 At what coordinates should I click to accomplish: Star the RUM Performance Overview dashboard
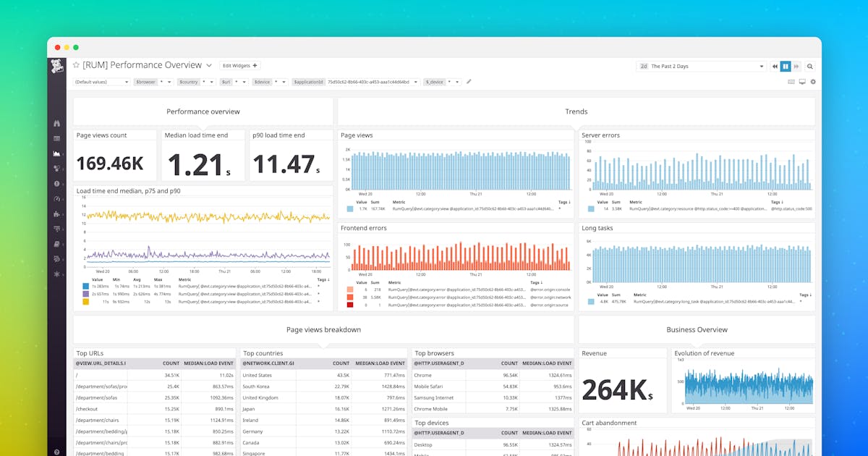pos(76,65)
